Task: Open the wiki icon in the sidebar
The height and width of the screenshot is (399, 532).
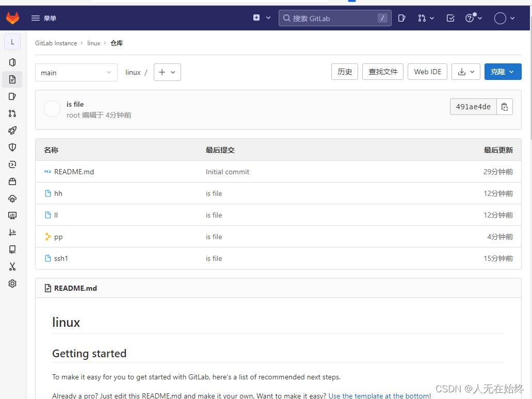Action: (12, 250)
